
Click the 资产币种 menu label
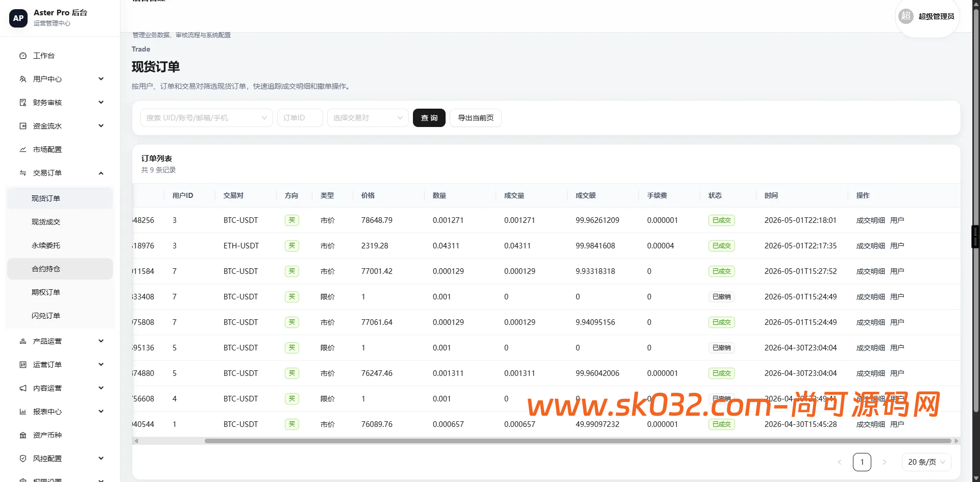tap(47, 435)
